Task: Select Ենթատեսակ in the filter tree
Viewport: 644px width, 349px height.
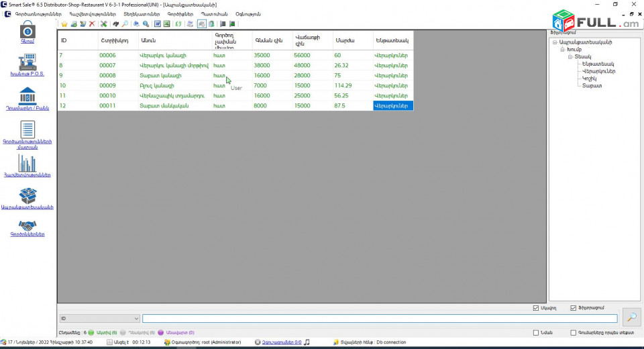Action: click(598, 64)
